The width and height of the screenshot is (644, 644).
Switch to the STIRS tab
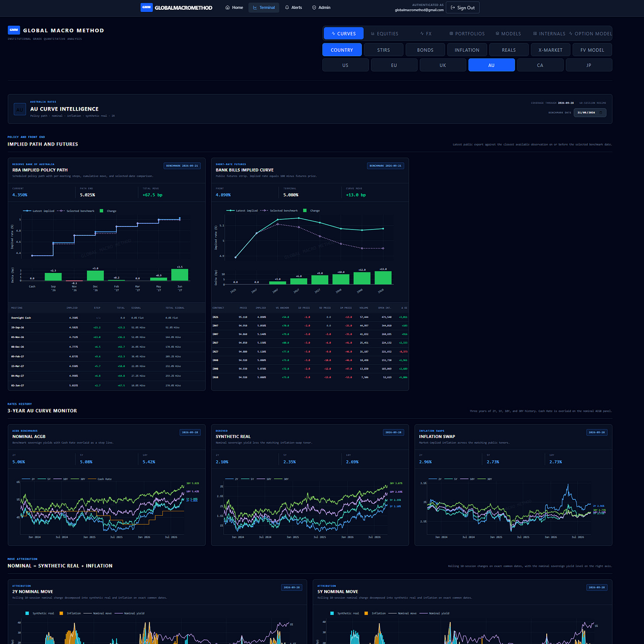(383, 50)
